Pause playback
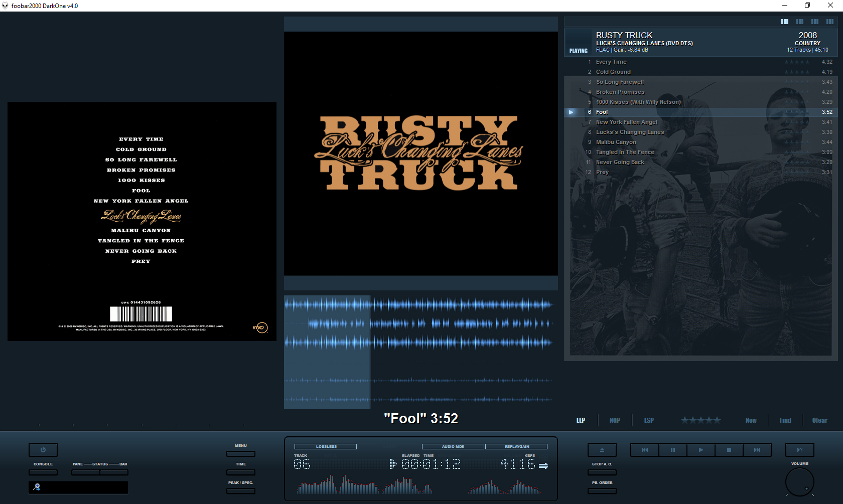 673,450
